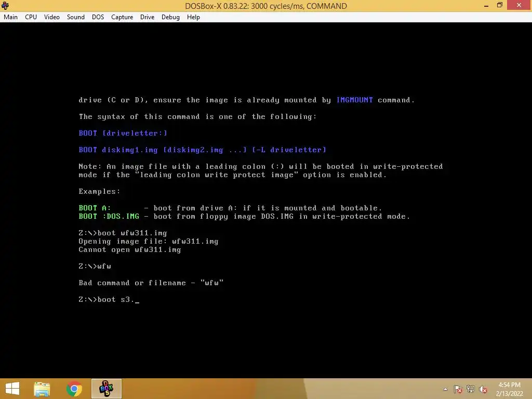Minimize the DOSBox-X window
This screenshot has width=532, height=399.
pos(486,5)
